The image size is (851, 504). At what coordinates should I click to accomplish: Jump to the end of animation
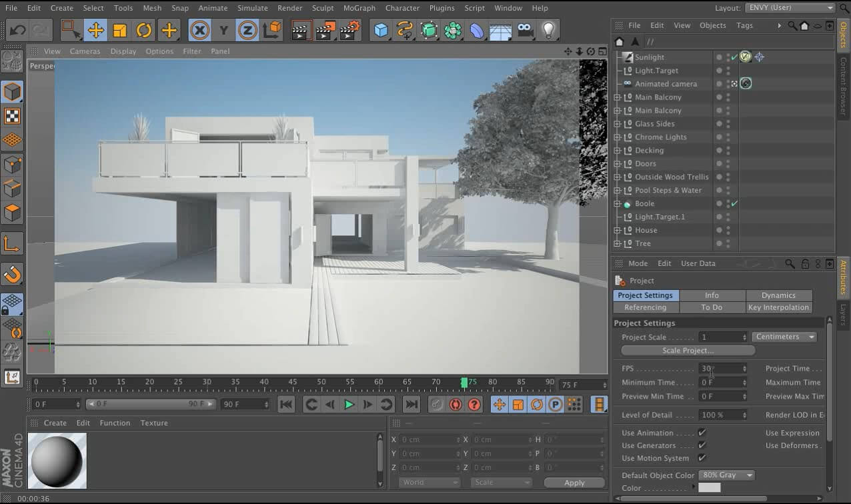[x=411, y=404]
